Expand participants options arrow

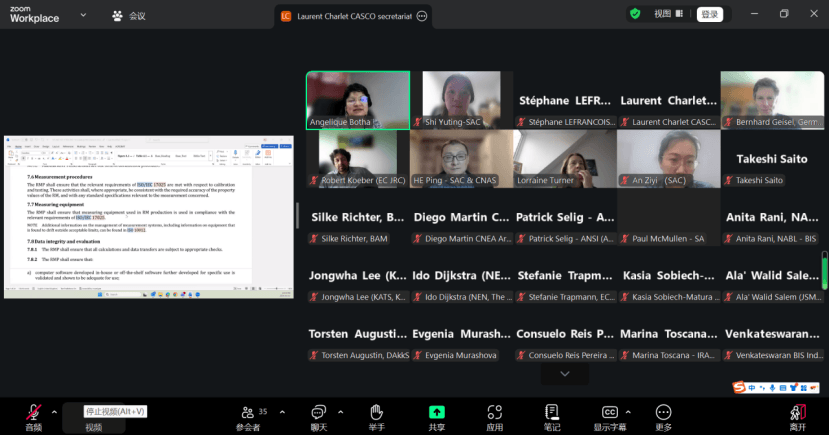(x=282, y=411)
